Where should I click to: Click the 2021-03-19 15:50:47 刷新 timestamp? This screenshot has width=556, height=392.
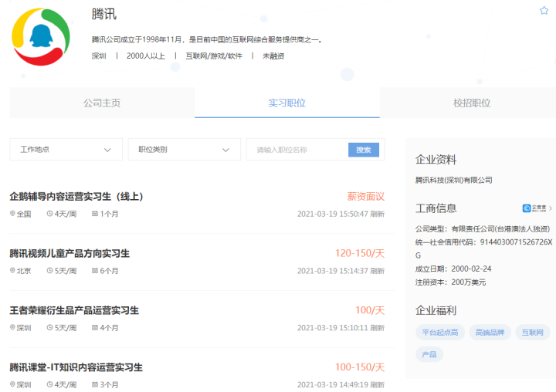pos(341,214)
